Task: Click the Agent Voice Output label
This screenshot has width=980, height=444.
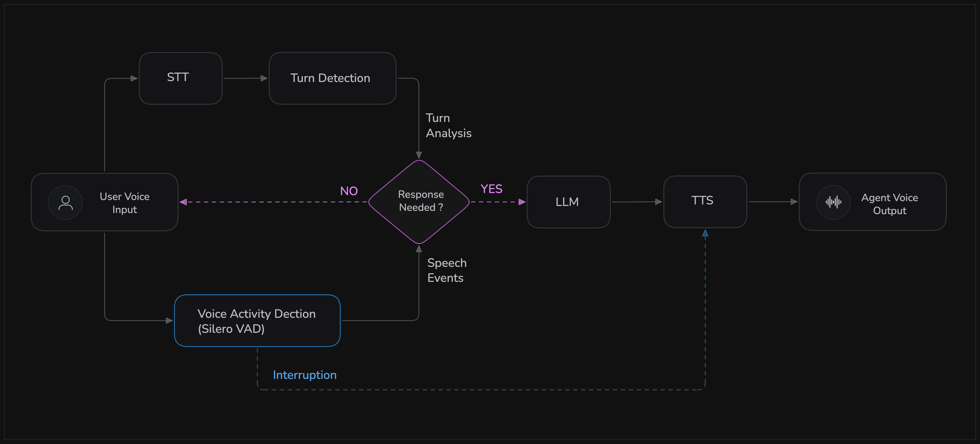Action: click(889, 204)
